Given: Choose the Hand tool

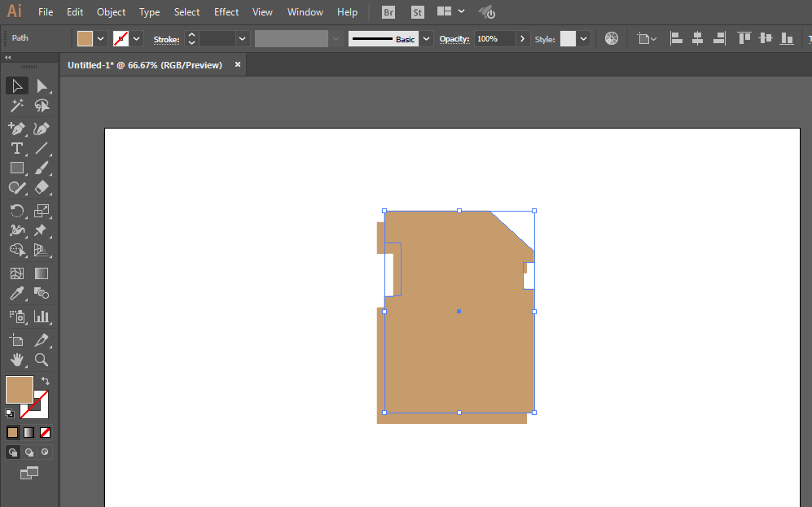Looking at the screenshot, I should tap(17, 360).
